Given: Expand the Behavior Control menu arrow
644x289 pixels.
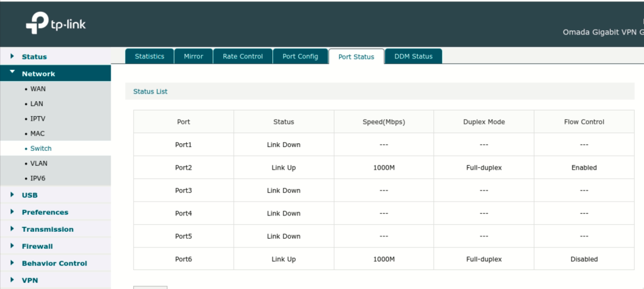Looking at the screenshot, I should pos(13,263).
